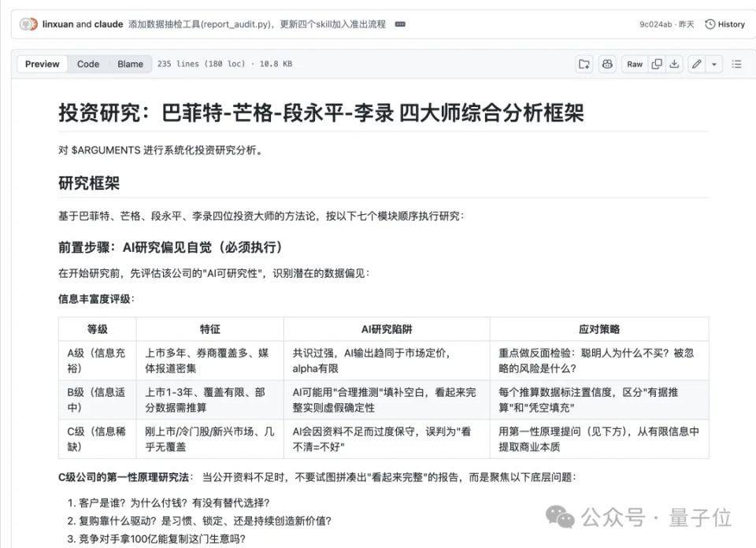
Task: Expand the full commit message ellipsis
Action: click(x=400, y=24)
